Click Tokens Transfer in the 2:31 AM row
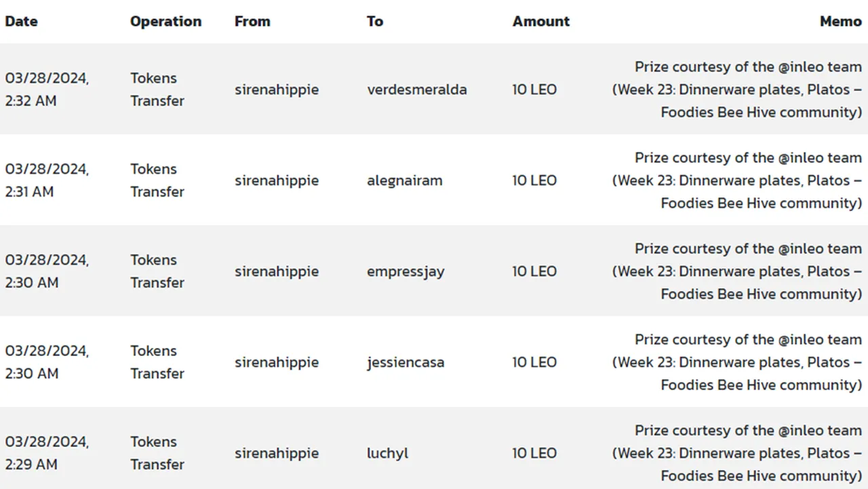Screen dimensions: 868x489 pyautogui.click(x=157, y=180)
